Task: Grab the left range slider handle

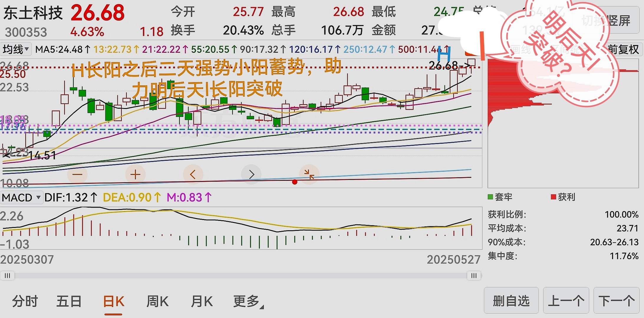Action: pyautogui.click(x=7, y=276)
